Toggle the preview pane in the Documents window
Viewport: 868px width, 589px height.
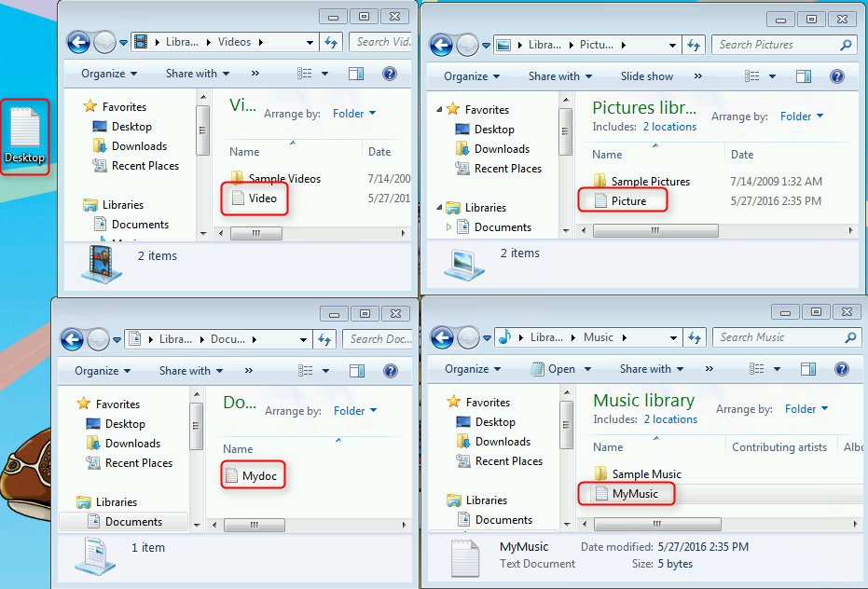(355, 370)
